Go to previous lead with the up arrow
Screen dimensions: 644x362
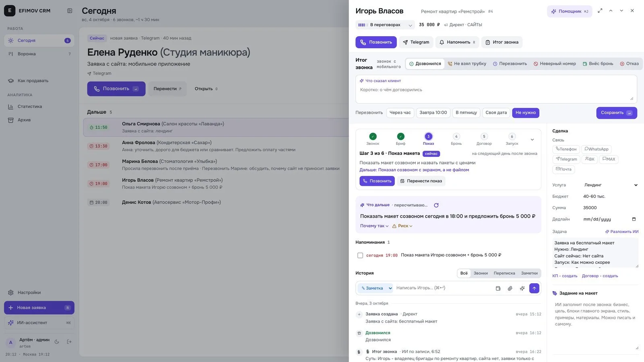tap(611, 11)
